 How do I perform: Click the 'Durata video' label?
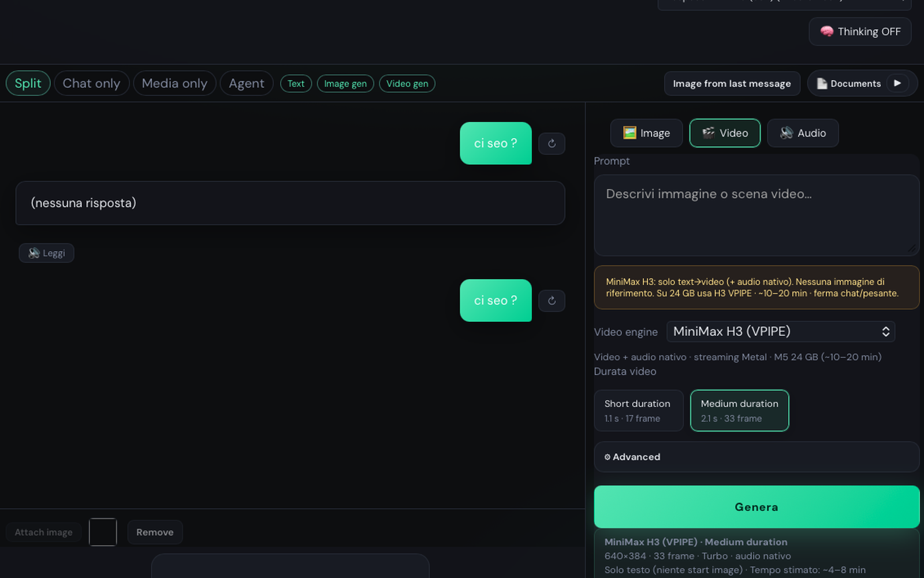point(625,371)
